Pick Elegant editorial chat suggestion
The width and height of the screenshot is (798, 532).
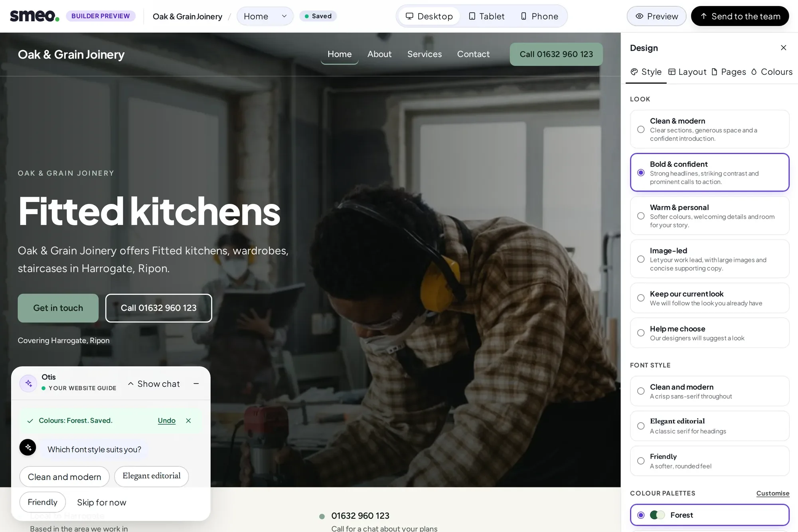(x=151, y=476)
